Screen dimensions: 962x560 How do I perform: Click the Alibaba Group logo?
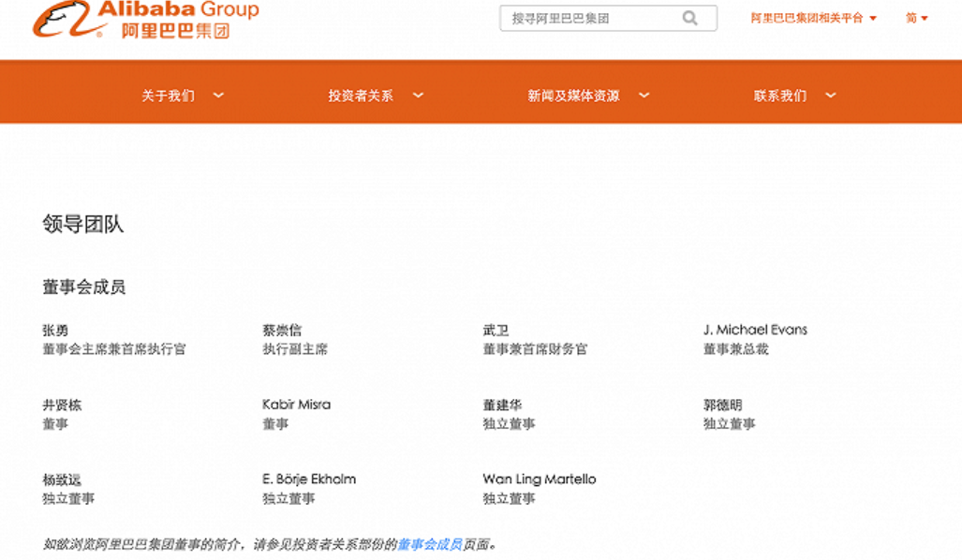tap(145, 20)
